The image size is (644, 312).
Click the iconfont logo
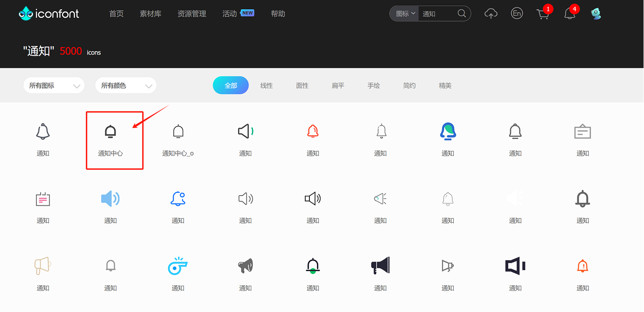pyautogui.click(x=48, y=13)
